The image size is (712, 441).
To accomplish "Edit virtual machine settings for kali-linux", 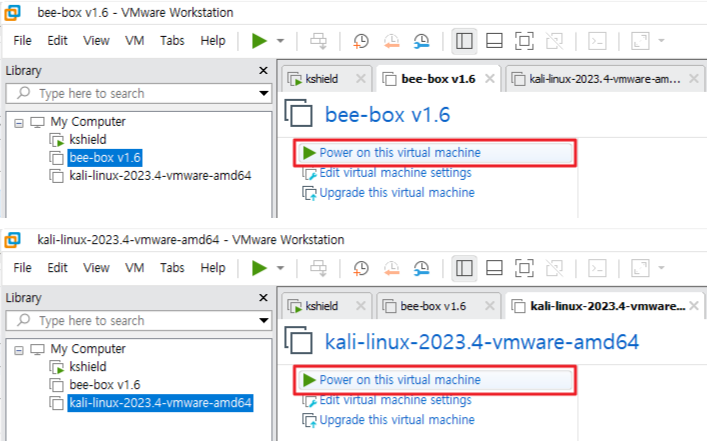I will tap(395, 400).
